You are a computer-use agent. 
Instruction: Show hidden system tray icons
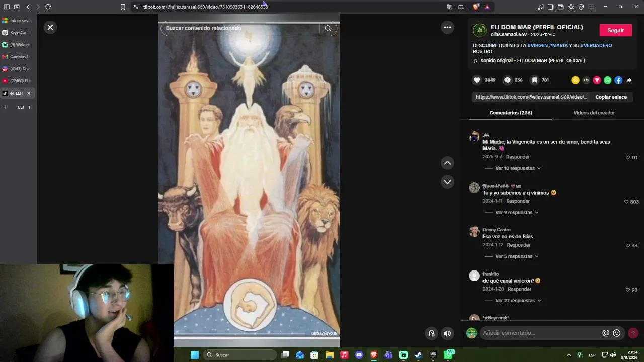[569, 355]
